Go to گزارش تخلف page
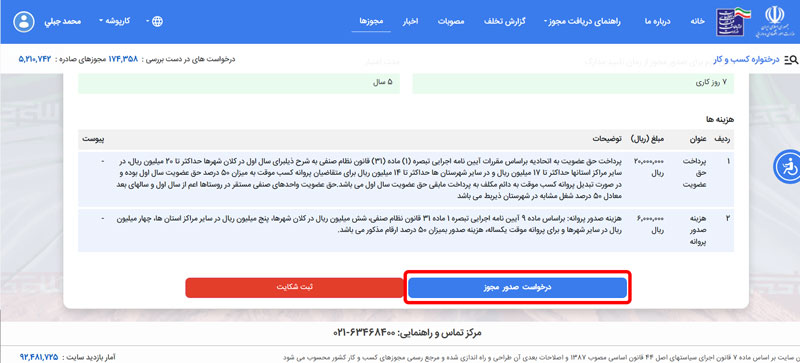 (504, 21)
